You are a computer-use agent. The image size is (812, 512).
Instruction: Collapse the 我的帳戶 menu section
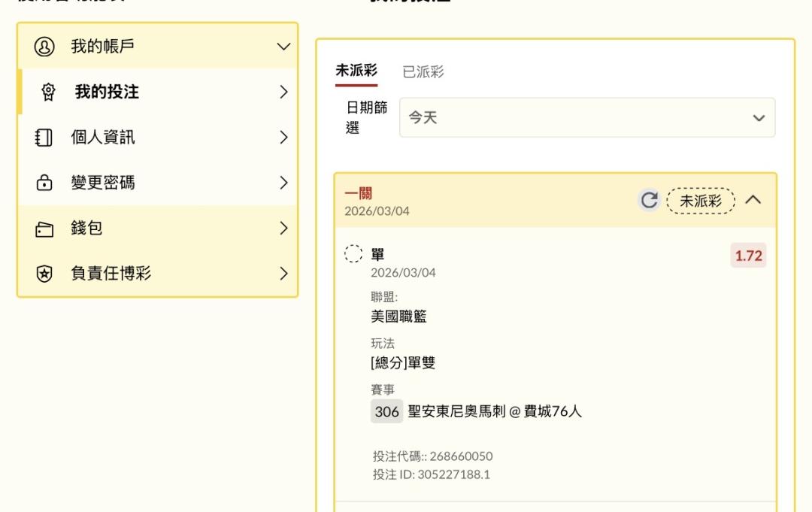(283, 47)
